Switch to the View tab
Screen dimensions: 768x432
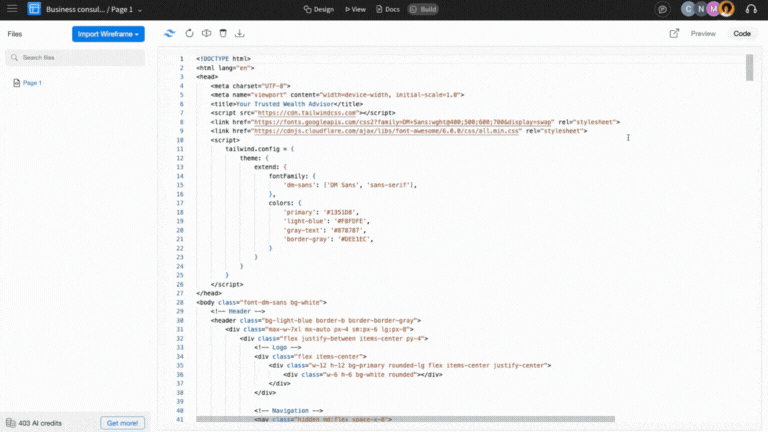356,9
